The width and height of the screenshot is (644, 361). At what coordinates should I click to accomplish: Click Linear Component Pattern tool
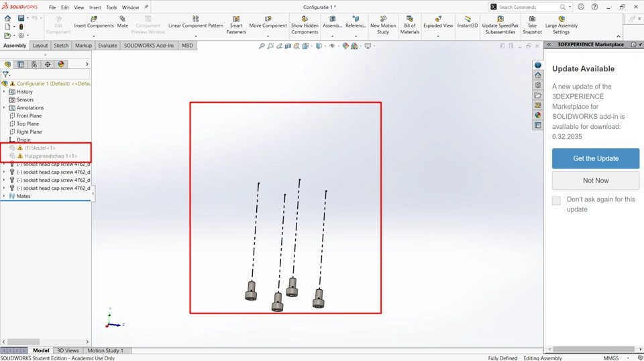click(195, 22)
